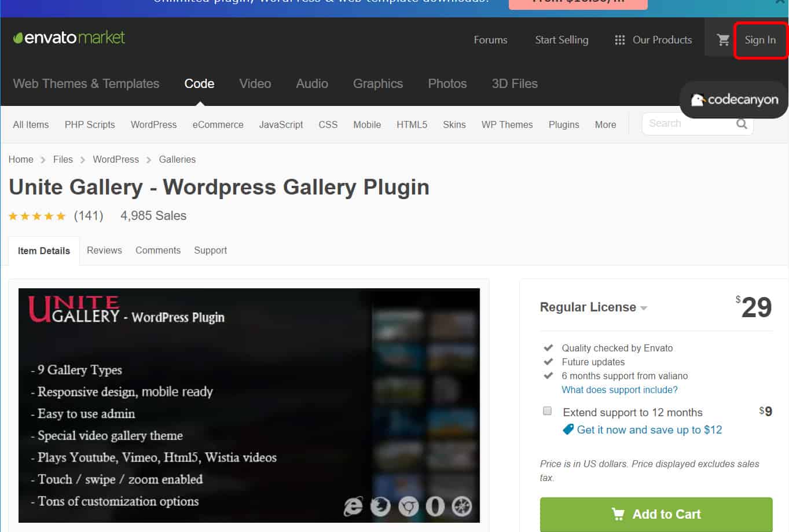Go to WordPress breadcrumb
This screenshot has height=532, width=789.
click(x=116, y=159)
